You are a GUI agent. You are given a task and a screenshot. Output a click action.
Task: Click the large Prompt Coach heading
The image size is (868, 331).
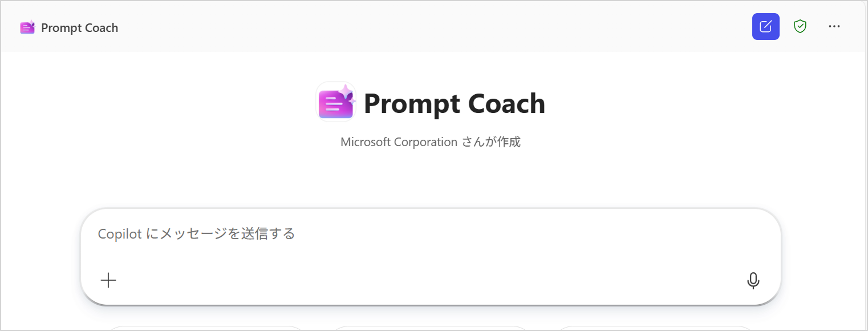tap(454, 104)
